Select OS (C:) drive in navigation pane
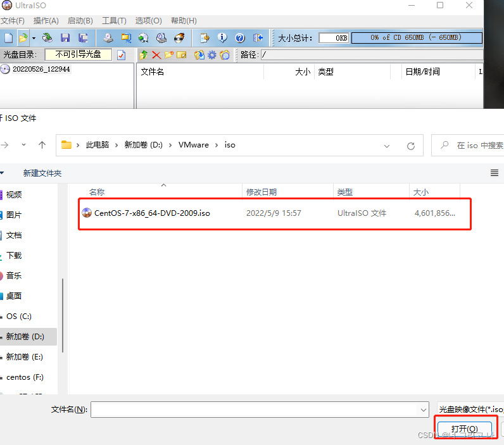This screenshot has height=445, width=504. (18, 317)
